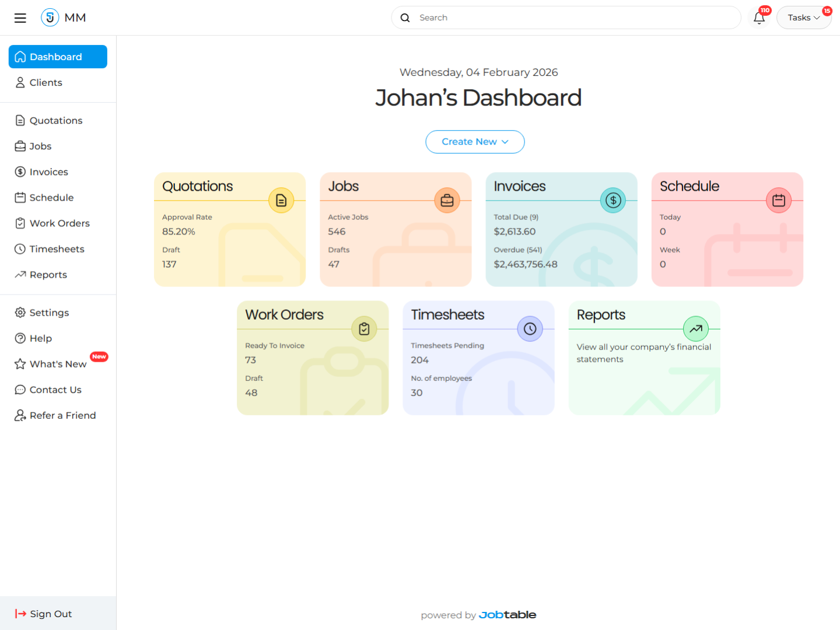
Task: Open the notifications bell
Action: 759,18
